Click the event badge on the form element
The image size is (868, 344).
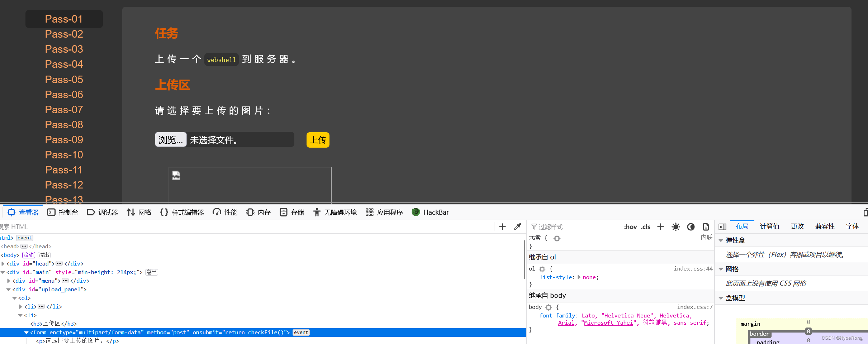tap(301, 333)
